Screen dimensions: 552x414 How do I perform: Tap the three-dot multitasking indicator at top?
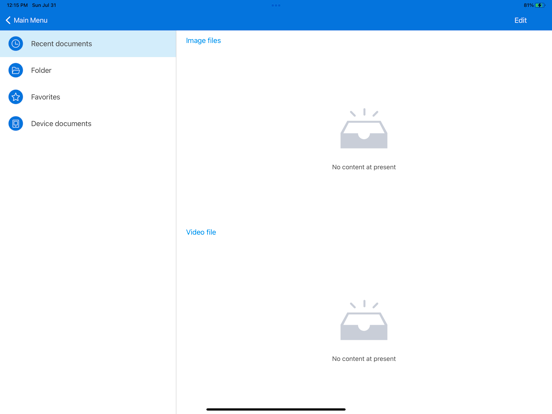point(276,5)
